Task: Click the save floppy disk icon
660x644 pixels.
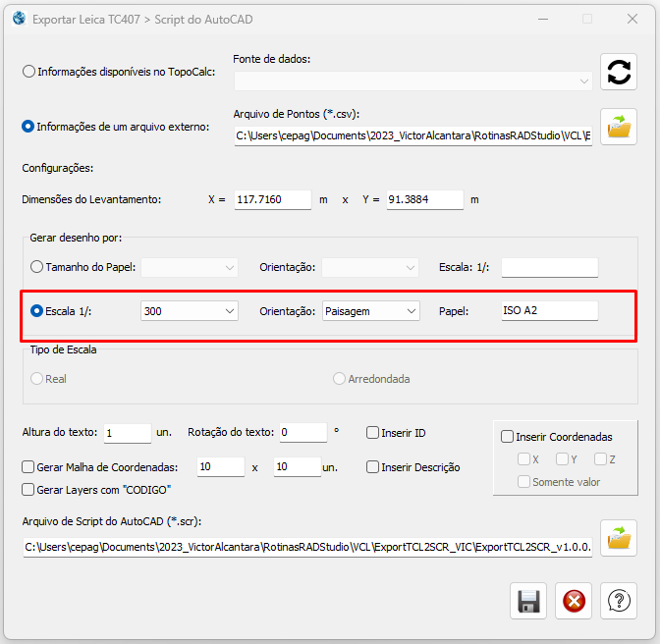Action: tap(528, 600)
